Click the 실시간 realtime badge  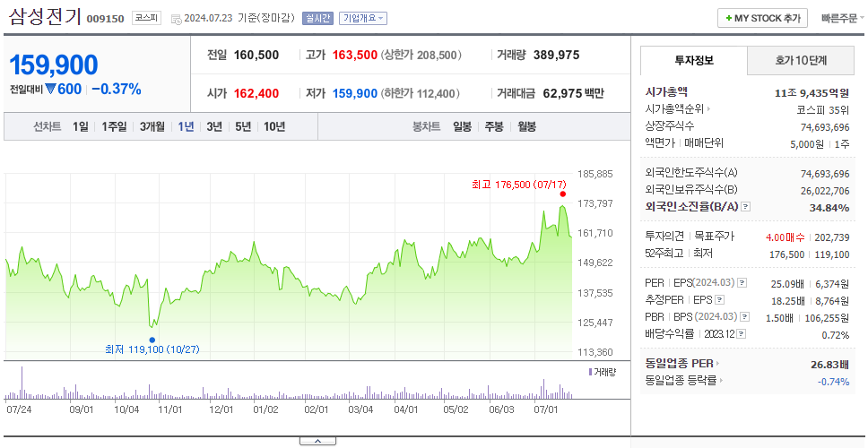(317, 18)
